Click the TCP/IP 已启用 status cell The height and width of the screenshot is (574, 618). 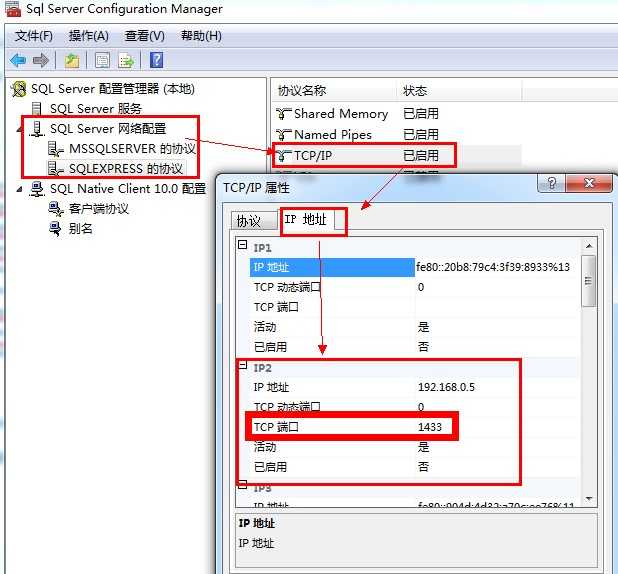421,156
